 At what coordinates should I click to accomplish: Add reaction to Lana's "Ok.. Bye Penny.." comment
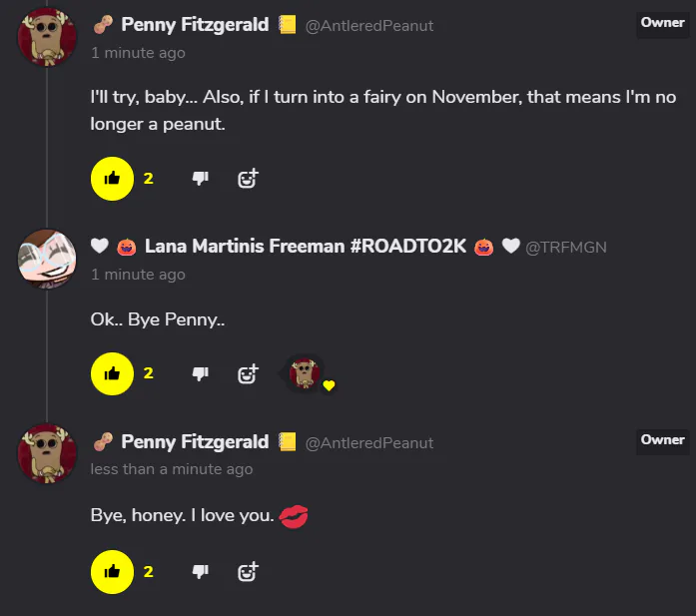[248, 373]
